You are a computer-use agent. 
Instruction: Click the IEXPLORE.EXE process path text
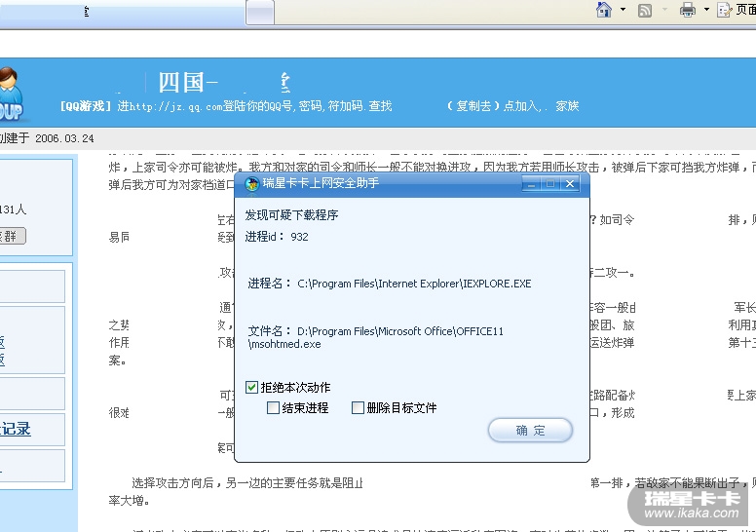414,284
